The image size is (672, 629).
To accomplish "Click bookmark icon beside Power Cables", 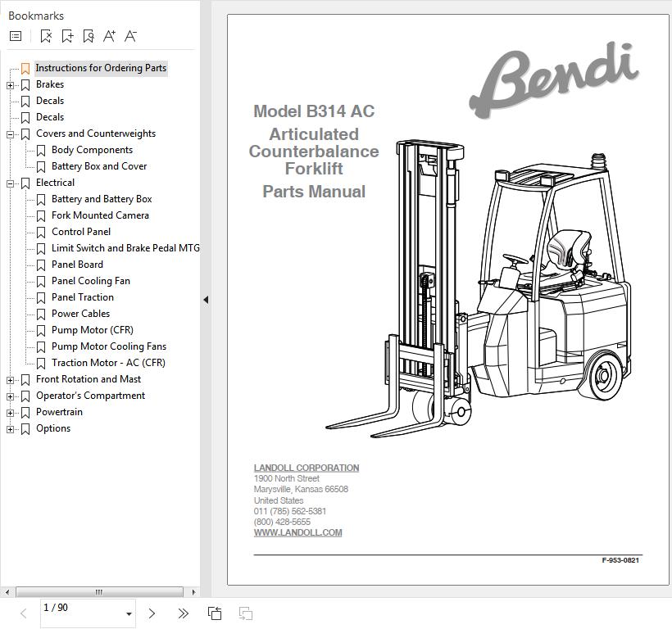I will click(41, 314).
